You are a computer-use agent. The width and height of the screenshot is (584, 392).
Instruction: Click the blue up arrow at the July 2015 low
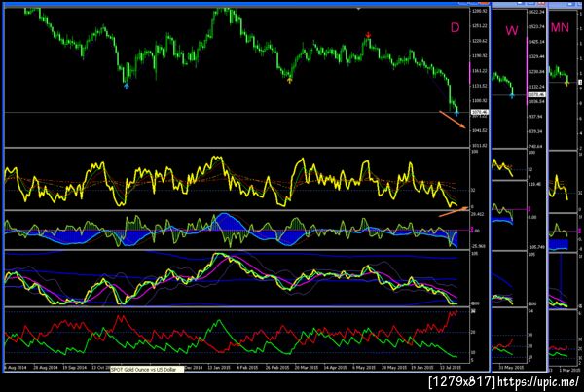pyautogui.click(x=456, y=112)
